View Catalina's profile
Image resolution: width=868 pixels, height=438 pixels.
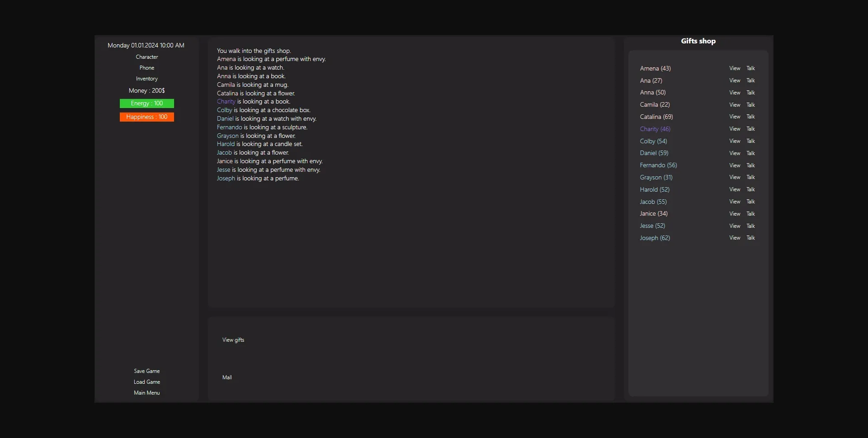(735, 117)
